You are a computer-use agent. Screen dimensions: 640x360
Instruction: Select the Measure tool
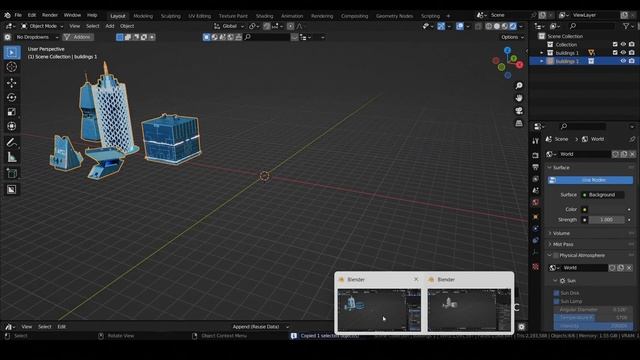tap(11, 157)
